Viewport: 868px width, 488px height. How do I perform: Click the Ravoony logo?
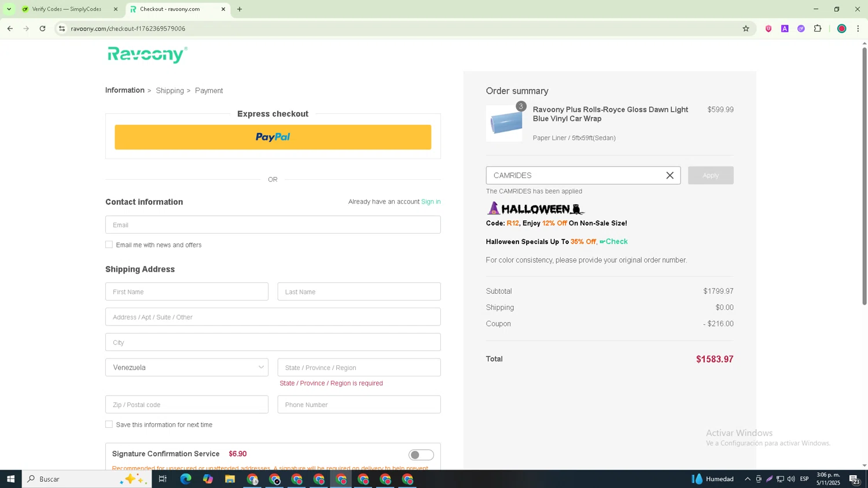(147, 54)
